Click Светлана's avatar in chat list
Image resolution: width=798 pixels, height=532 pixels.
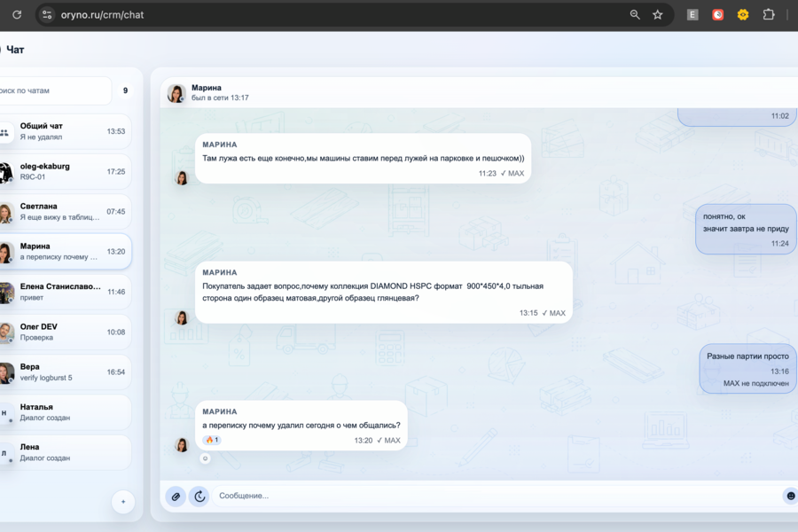(5, 213)
